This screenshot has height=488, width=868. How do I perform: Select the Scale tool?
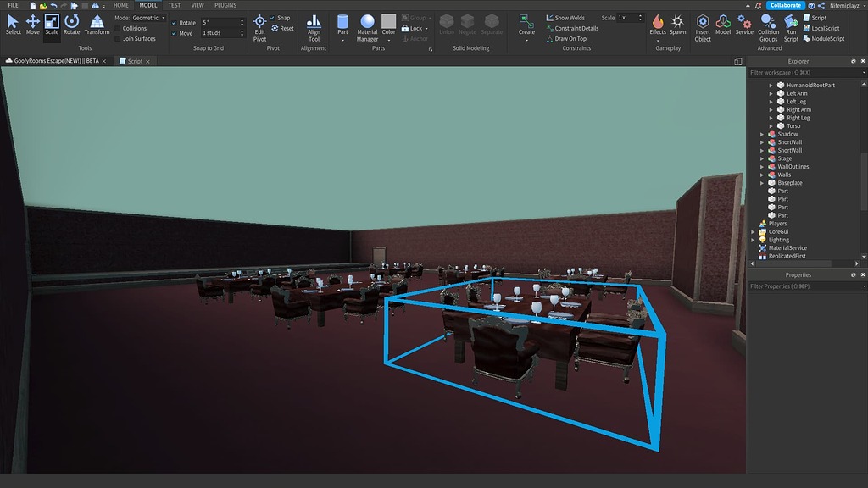pos(52,25)
